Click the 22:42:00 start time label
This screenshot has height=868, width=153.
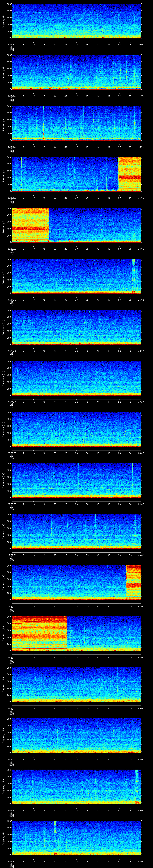click(12, 708)
